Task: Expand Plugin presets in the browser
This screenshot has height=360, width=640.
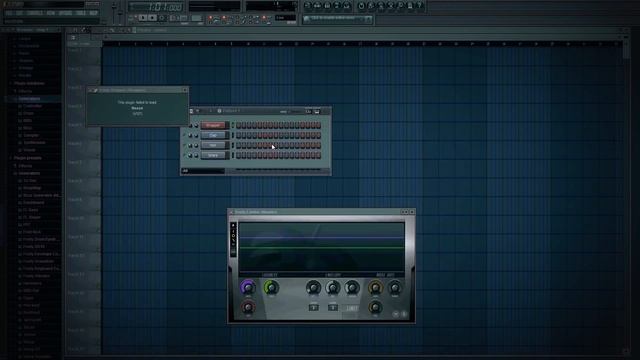Action: [x=28, y=158]
